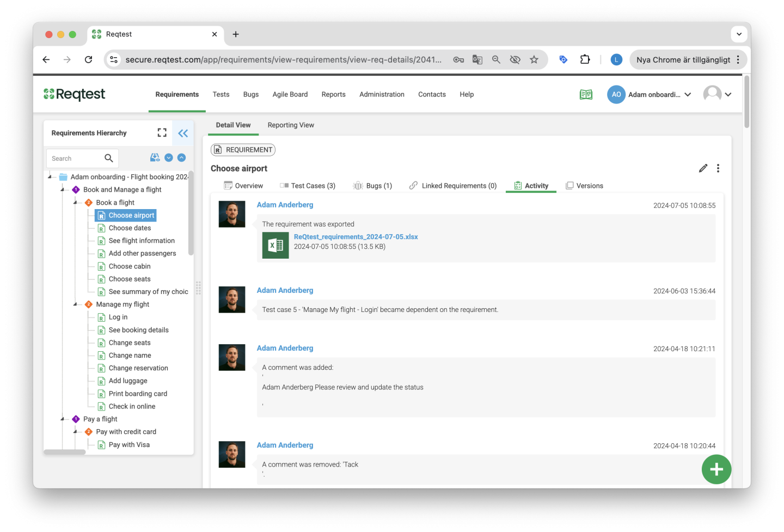Select Change seats requirement
This screenshot has height=532, width=784.
[130, 343]
